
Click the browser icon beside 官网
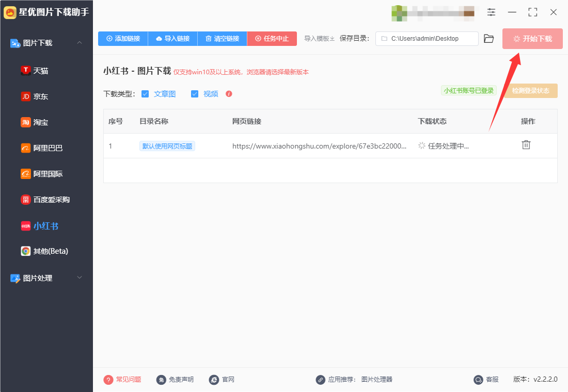click(x=214, y=380)
